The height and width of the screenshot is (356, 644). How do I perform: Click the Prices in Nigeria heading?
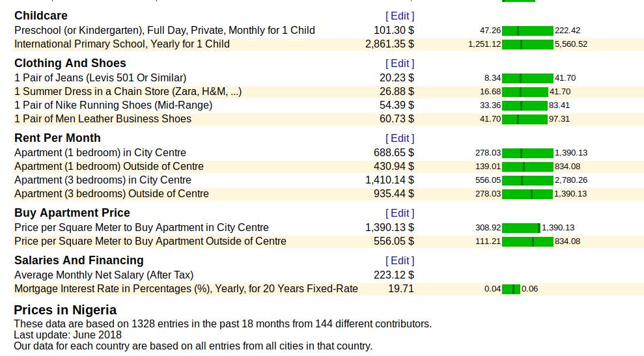tap(65, 310)
